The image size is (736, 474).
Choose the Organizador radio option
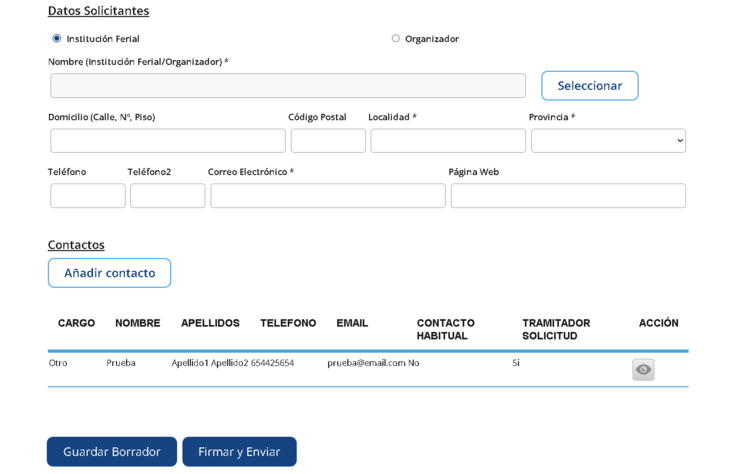coord(396,38)
